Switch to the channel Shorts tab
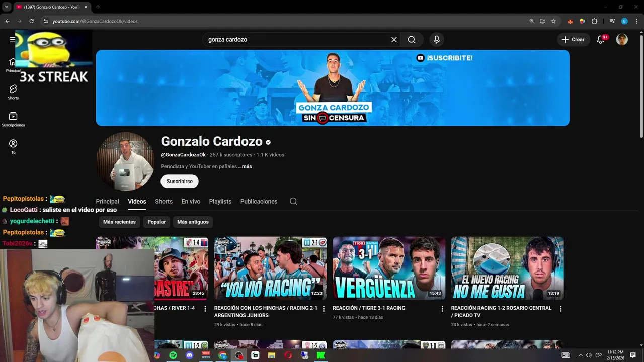The height and width of the screenshot is (362, 644). pos(164,201)
